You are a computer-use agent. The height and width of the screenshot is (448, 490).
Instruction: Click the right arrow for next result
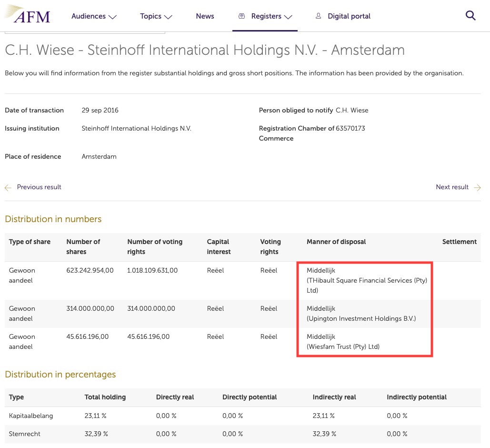point(477,188)
